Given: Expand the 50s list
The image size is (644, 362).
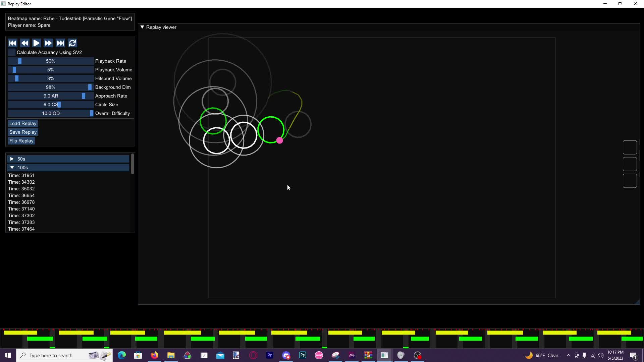Looking at the screenshot, I should pos(68,159).
